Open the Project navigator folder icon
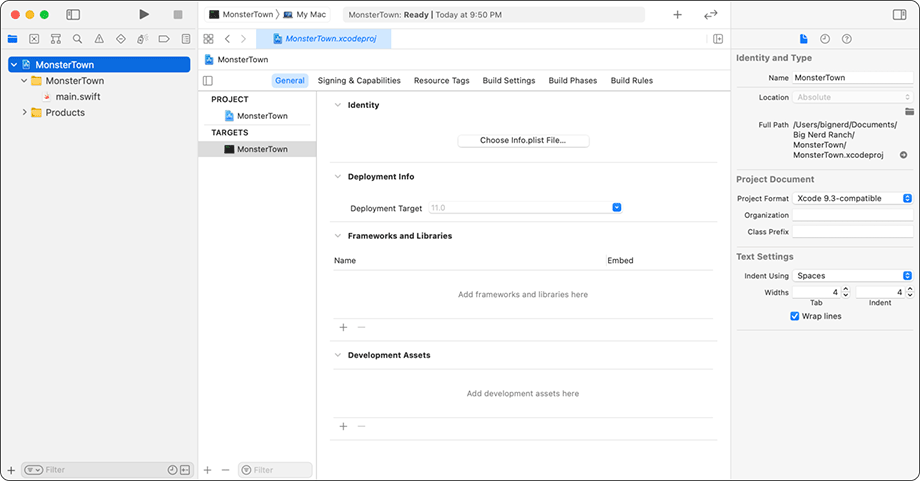The height and width of the screenshot is (481, 920). pos(12,39)
